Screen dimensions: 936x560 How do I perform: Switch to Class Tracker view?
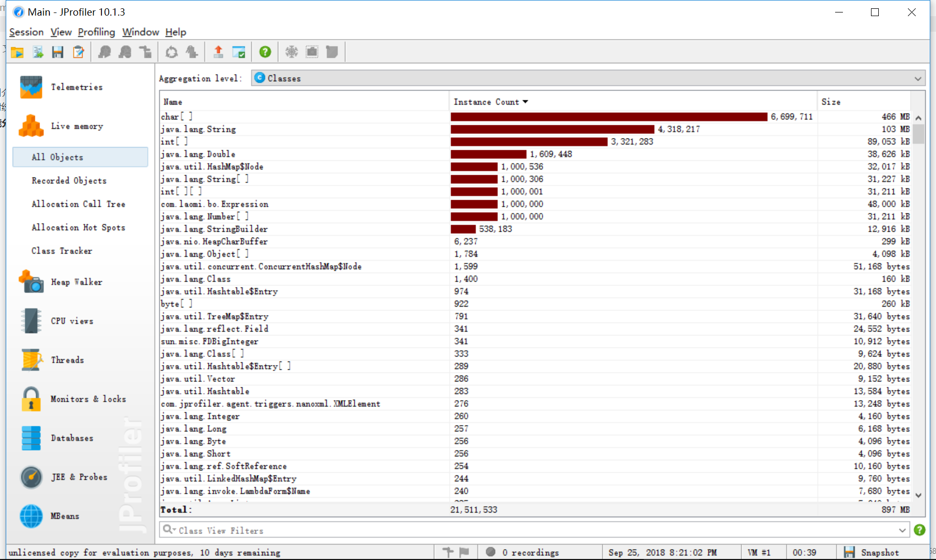coord(61,251)
